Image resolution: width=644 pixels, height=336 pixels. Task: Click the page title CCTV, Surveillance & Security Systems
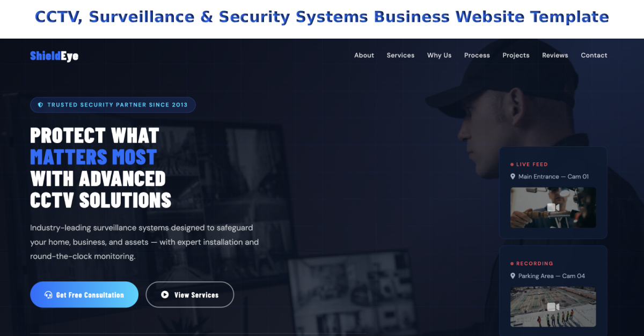pos(322,17)
